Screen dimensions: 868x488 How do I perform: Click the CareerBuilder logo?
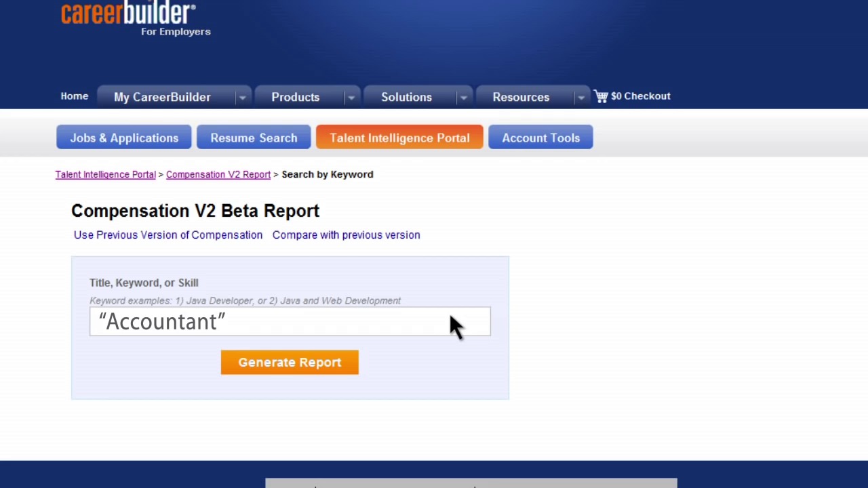click(x=129, y=15)
